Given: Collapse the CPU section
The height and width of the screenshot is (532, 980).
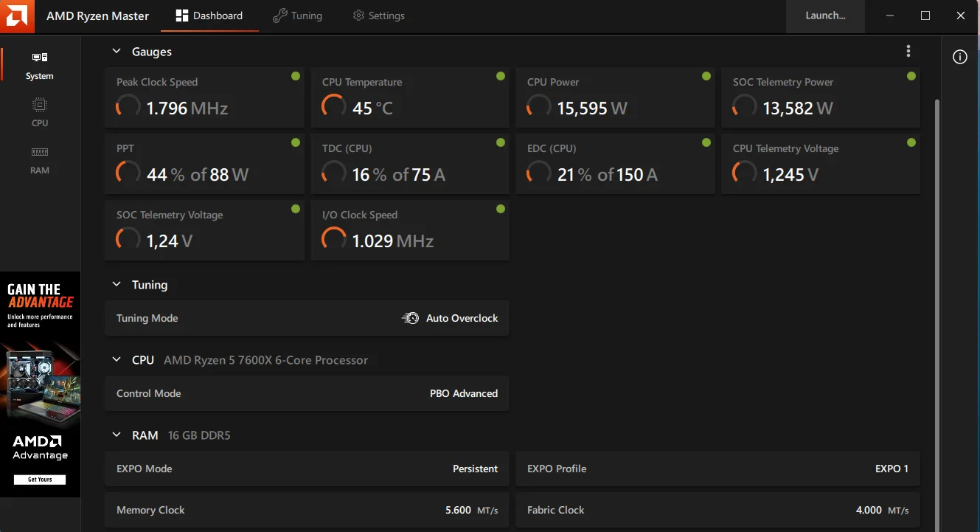Looking at the screenshot, I should (116, 360).
